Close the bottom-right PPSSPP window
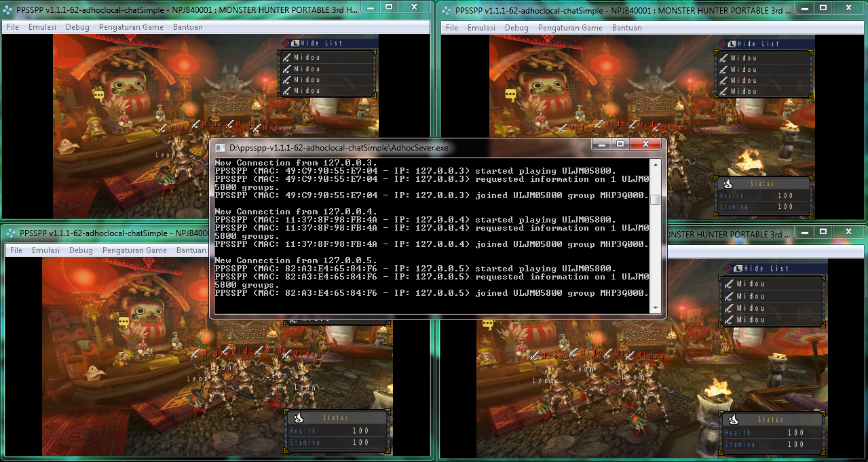 tap(848, 231)
